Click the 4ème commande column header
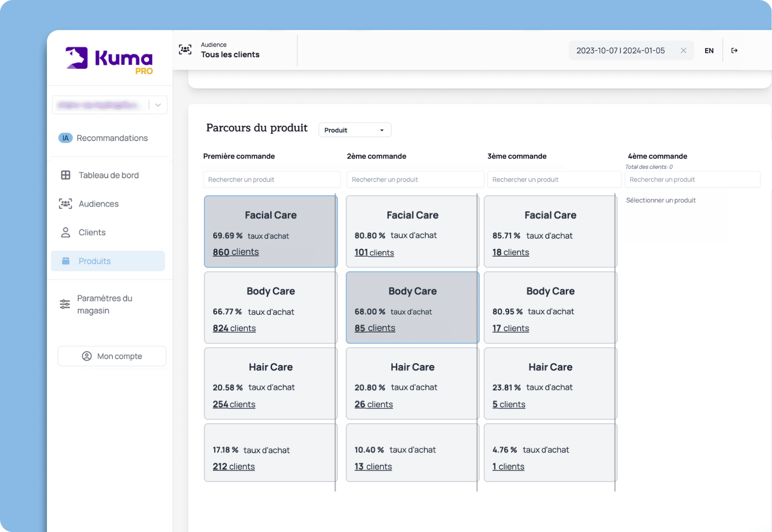The image size is (772, 532). point(657,156)
